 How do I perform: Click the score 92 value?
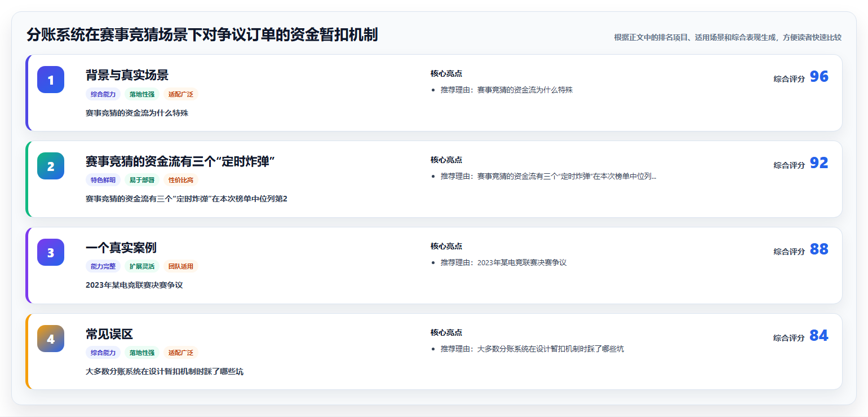tap(819, 163)
